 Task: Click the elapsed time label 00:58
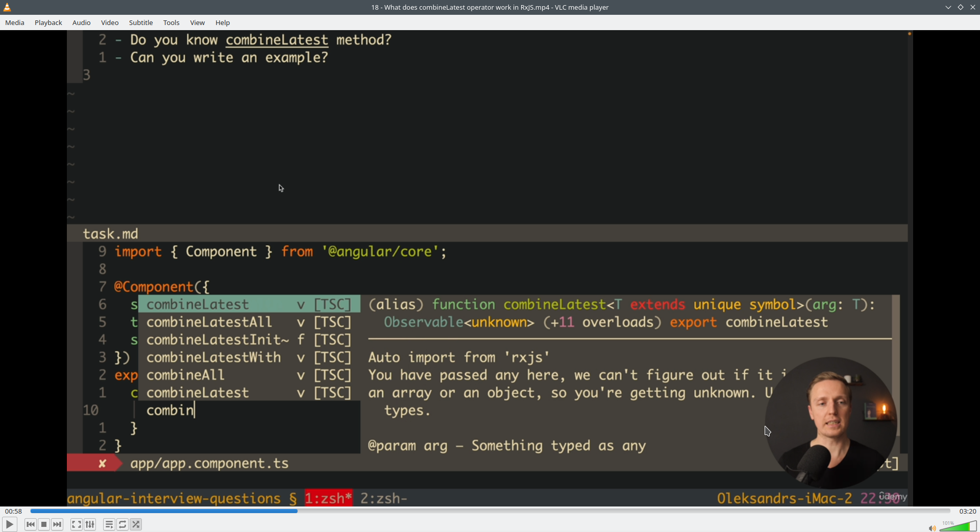point(14,511)
